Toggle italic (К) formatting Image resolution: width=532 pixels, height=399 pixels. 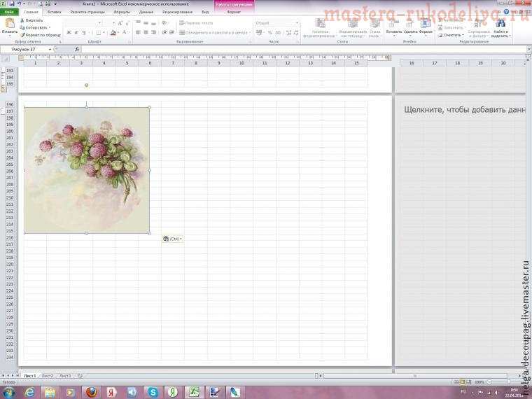click(x=76, y=33)
